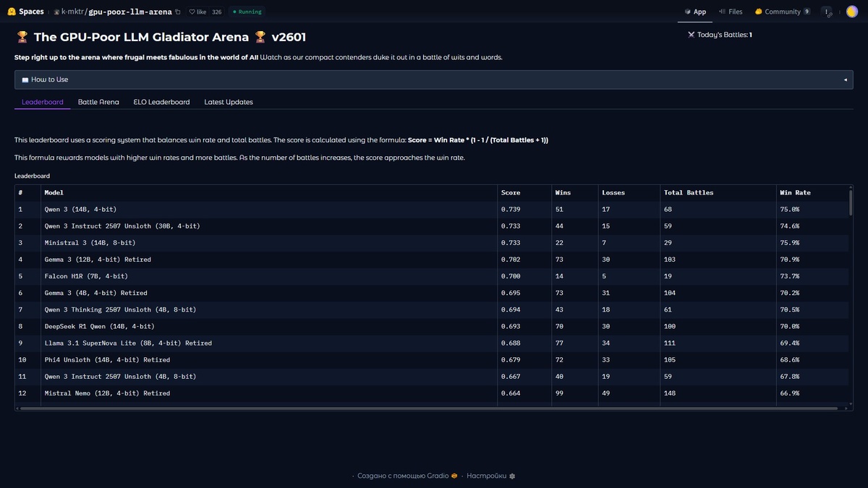Open the gpu-poor-llm-arena space link
Screen dimensions: 868x488
130,12
